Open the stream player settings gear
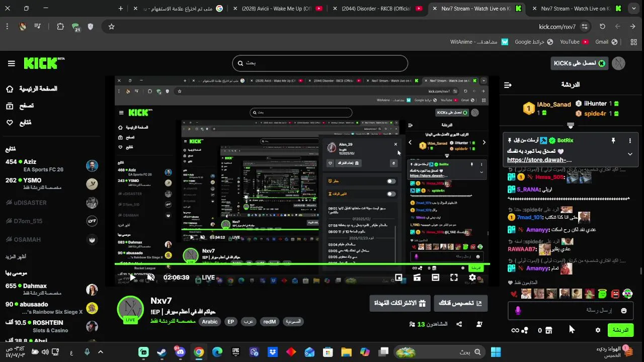The height and width of the screenshot is (362, 644). pyautogui.click(x=472, y=278)
